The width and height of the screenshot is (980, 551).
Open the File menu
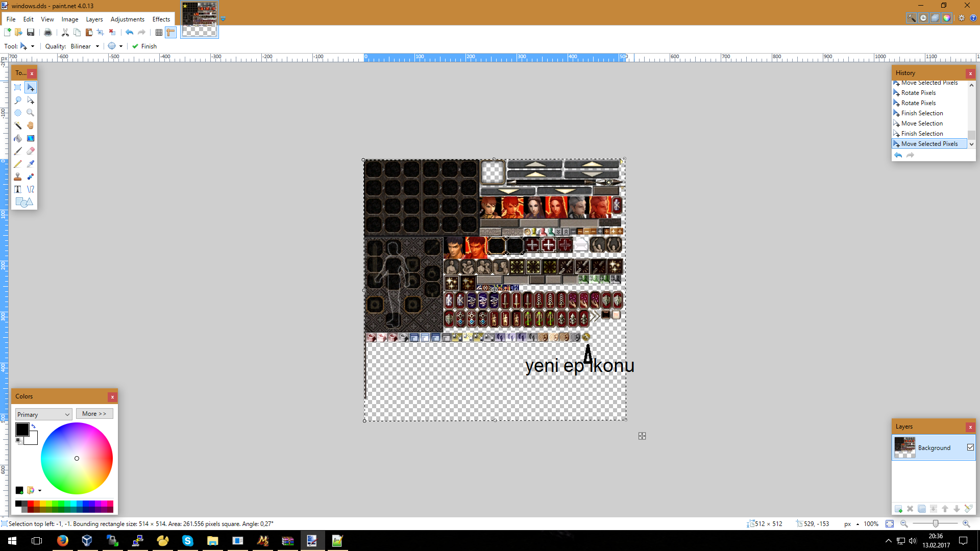point(11,19)
